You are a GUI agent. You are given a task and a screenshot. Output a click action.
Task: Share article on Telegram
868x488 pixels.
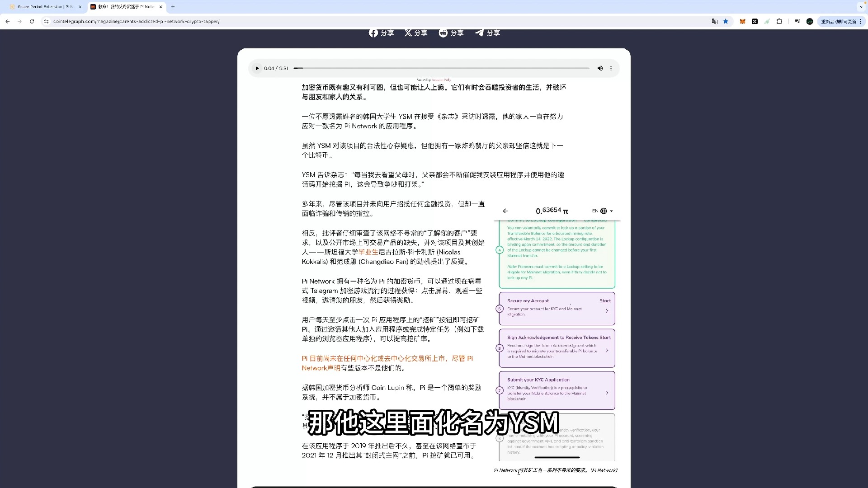(487, 33)
